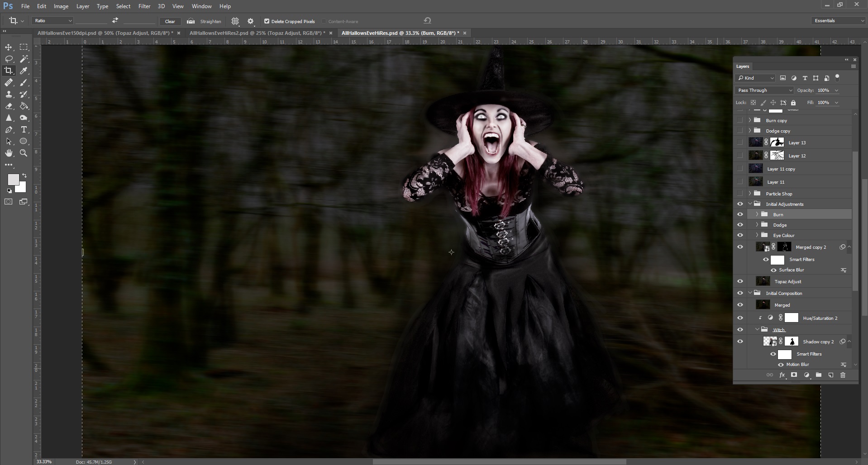
Task: Select the Layer 12 thumbnail
Action: click(755, 156)
